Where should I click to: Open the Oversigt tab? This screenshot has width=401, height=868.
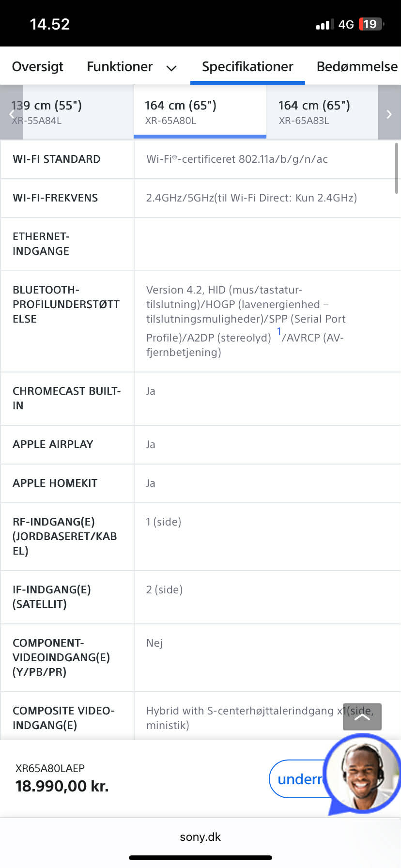point(37,66)
